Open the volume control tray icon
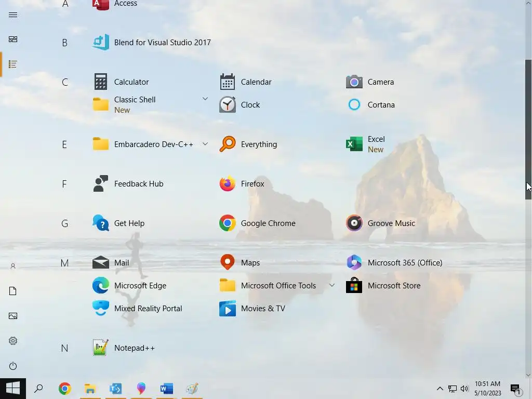 click(464, 389)
